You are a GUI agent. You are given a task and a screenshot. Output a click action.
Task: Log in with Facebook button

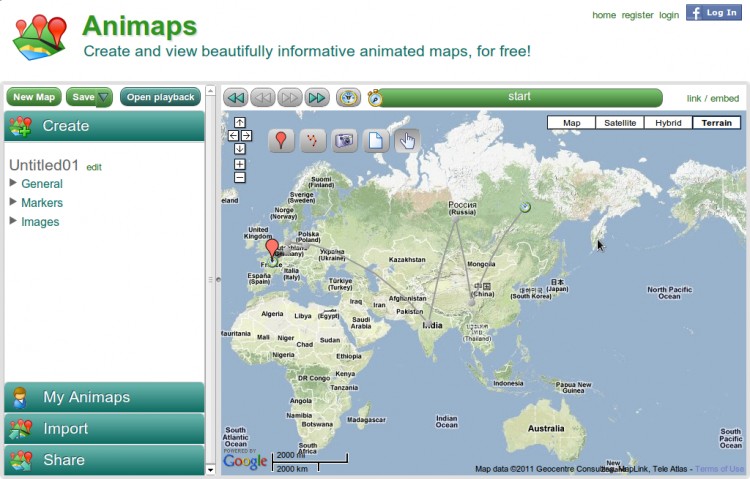tap(714, 13)
